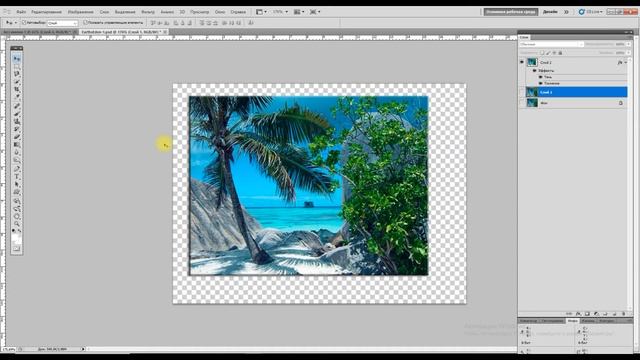Click the CS Live button
This screenshot has width=640, height=360.
tap(590, 12)
